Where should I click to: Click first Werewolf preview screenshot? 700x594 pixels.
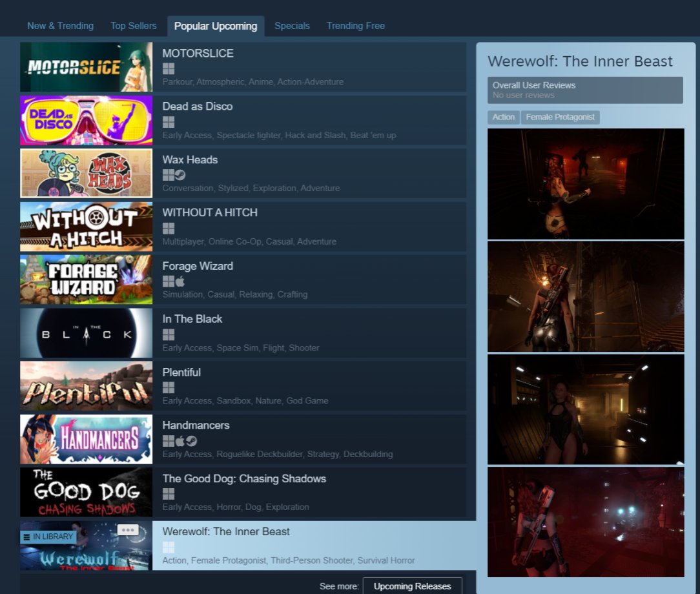[586, 184]
